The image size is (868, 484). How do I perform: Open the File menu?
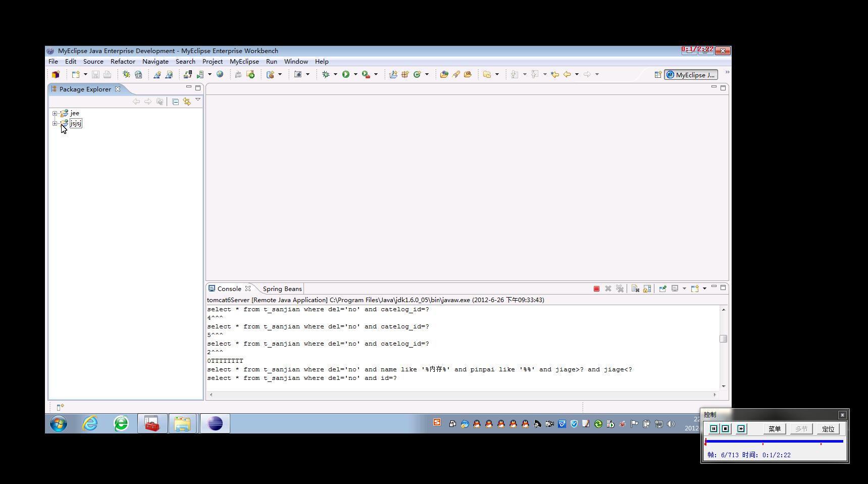coord(53,61)
